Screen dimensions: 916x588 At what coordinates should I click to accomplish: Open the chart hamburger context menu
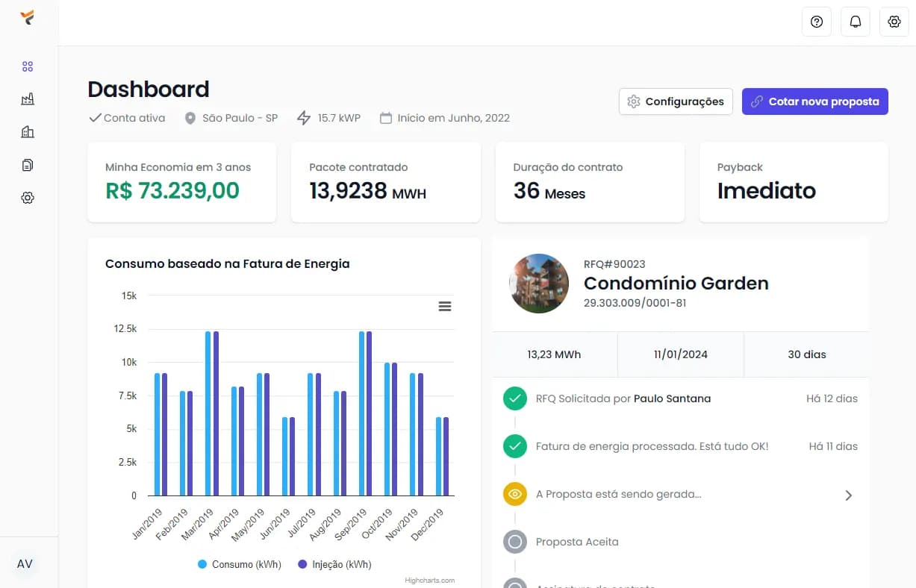click(x=445, y=307)
